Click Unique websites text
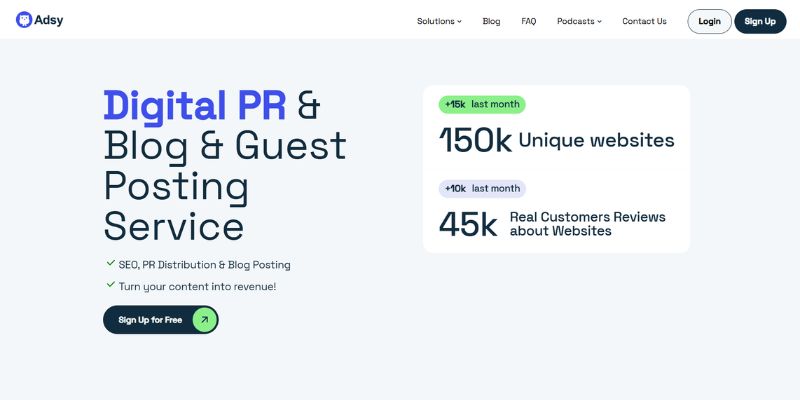The image size is (800, 400). tap(596, 140)
